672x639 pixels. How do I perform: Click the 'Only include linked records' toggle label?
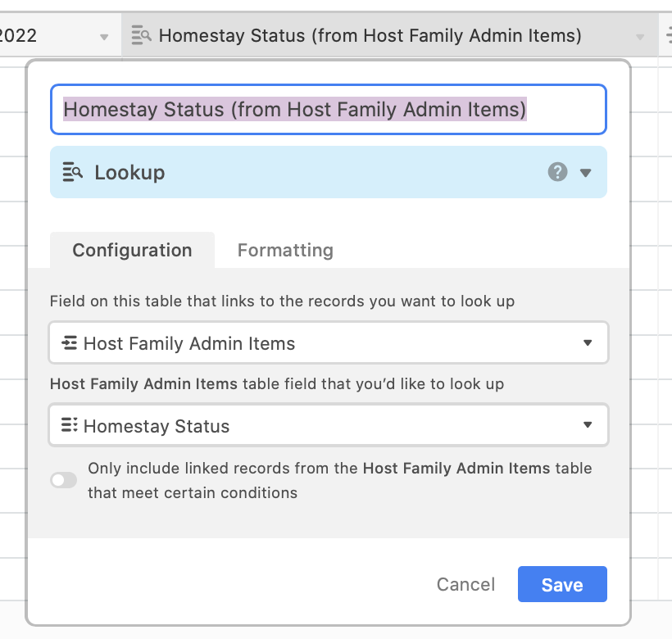tap(339, 481)
